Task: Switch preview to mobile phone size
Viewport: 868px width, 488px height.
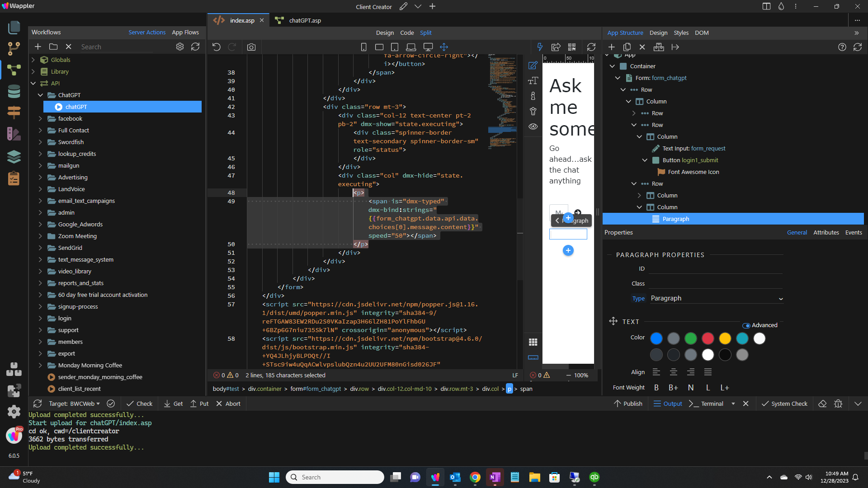Action: (364, 47)
